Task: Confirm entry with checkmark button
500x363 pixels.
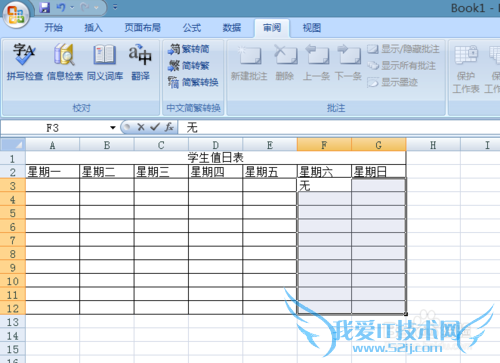Action: coord(155,127)
